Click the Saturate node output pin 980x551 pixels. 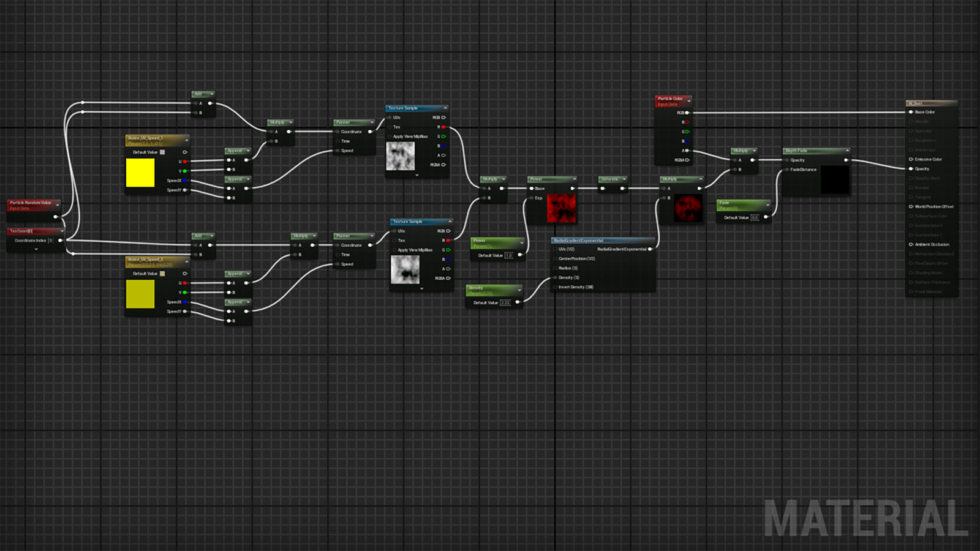click(x=622, y=189)
